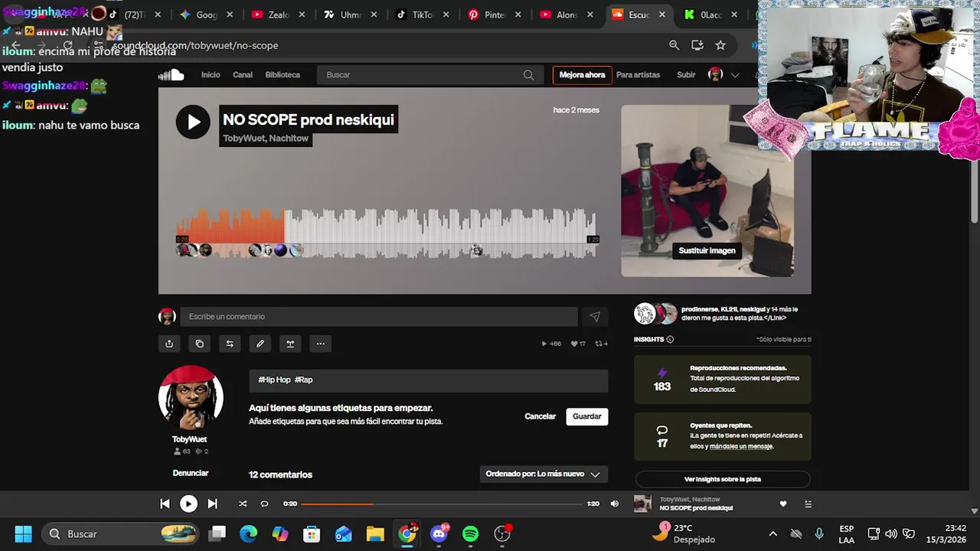Send comment with the paper plane icon
This screenshot has height=551, width=980.
pyautogui.click(x=595, y=317)
